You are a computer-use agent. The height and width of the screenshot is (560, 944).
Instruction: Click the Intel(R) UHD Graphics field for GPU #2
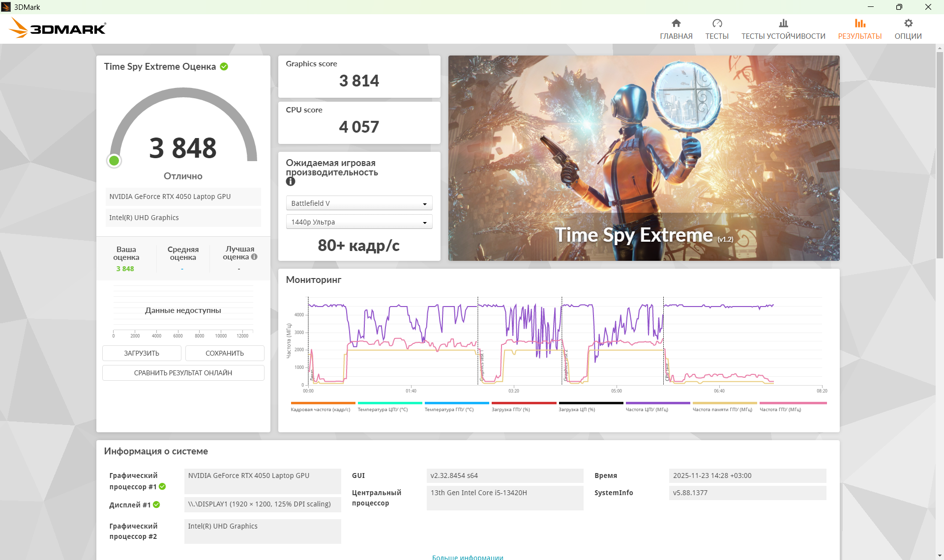tap(263, 531)
